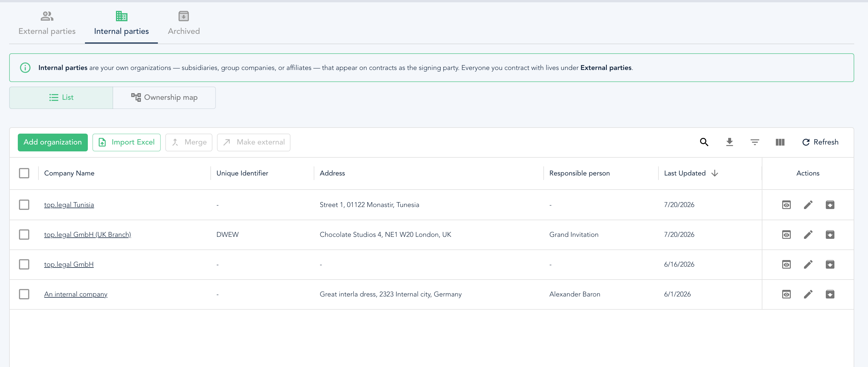Viewport: 868px width, 367px height.
Task: Tick the select-all header checkbox
Action: click(24, 173)
